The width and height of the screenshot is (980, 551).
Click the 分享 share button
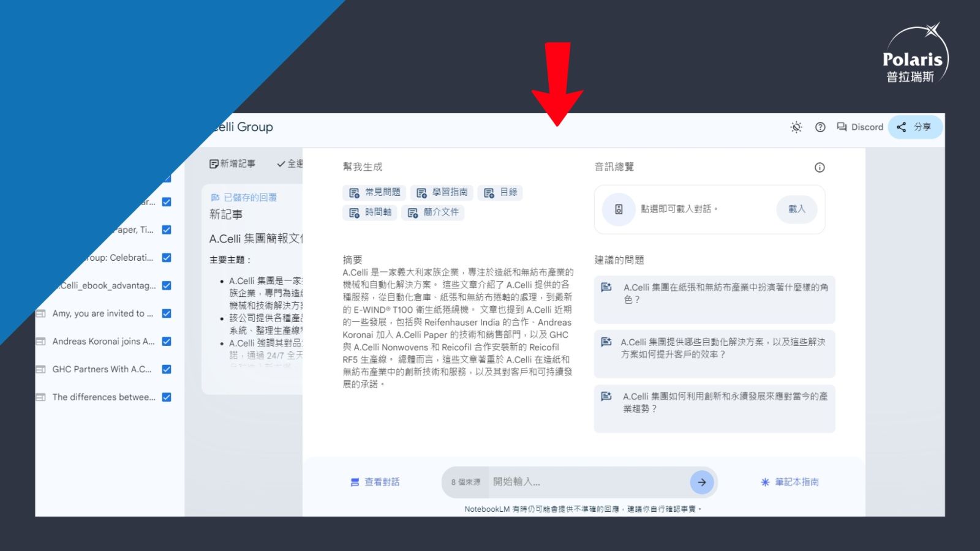tap(915, 127)
